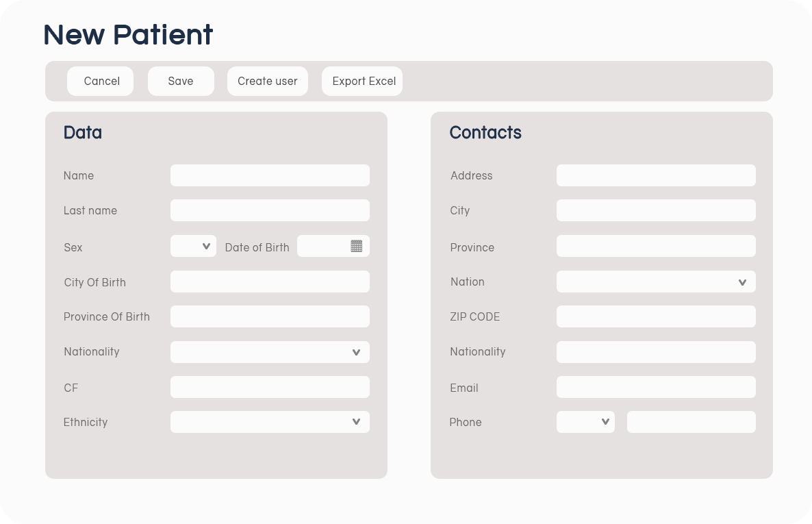Focus the Name input field

(270, 175)
